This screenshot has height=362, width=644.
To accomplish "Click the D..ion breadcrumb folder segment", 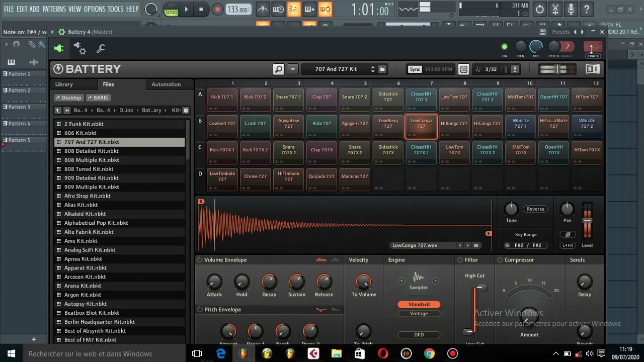I will click(126, 110).
